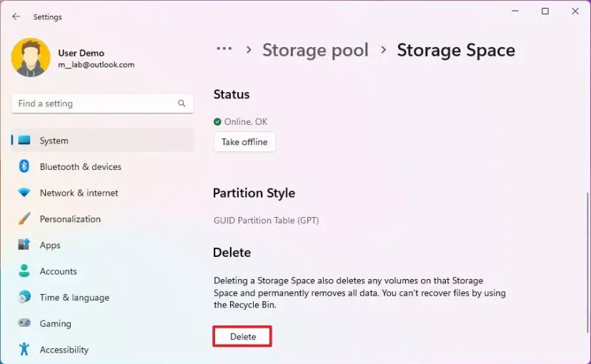Viewport: 591px width, 364px height.
Task: Click the Accessibility figure icon
Action: tap(24, 349)
